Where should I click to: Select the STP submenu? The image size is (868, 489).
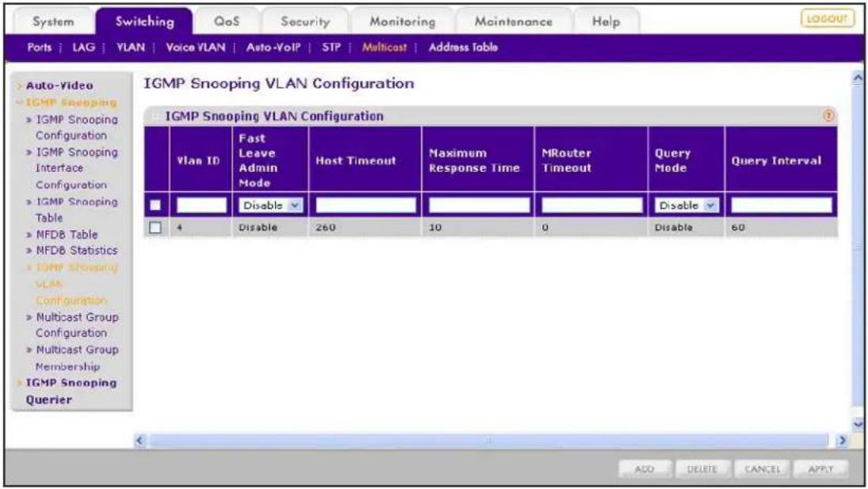pos(331,48)
